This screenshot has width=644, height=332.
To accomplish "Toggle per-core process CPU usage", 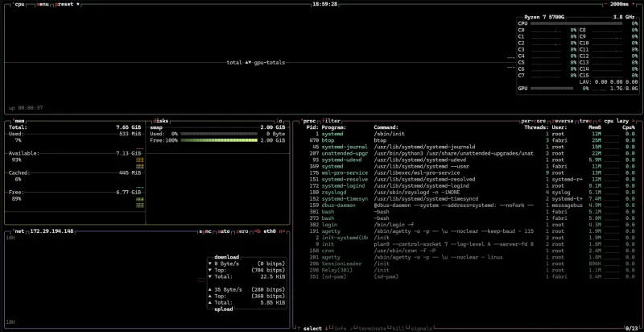I will 534,121.
